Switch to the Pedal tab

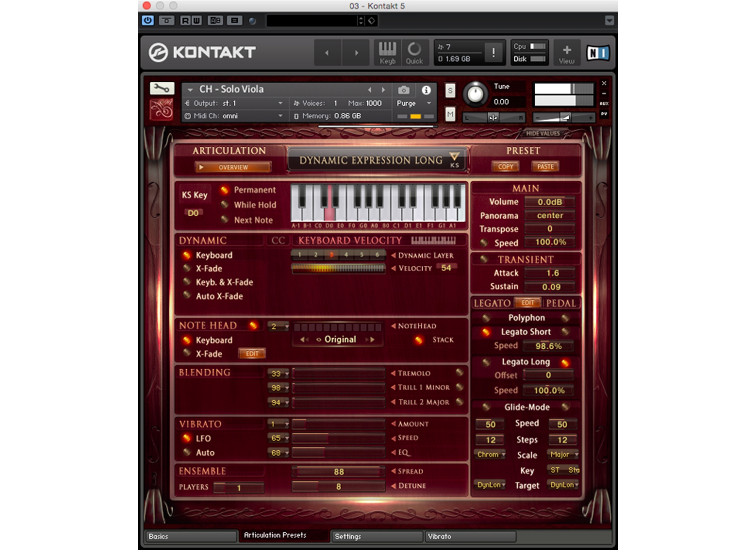point(561,303)
